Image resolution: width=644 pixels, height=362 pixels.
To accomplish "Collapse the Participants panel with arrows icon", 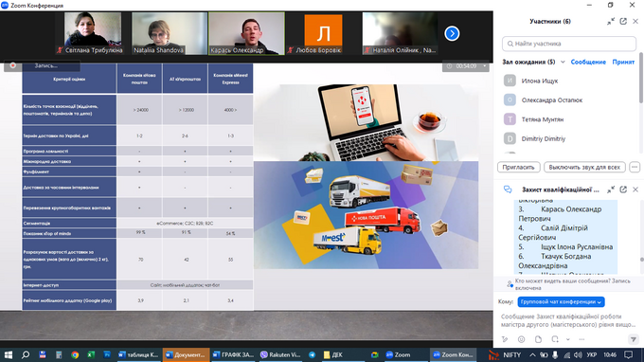I will (x=611, y=22).
